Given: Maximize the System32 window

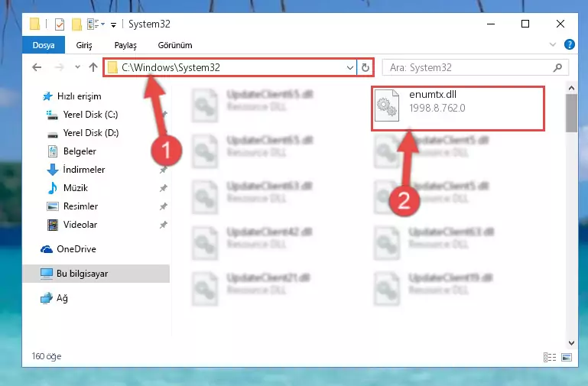Looking at the screenshot, I should coord(525,24).
